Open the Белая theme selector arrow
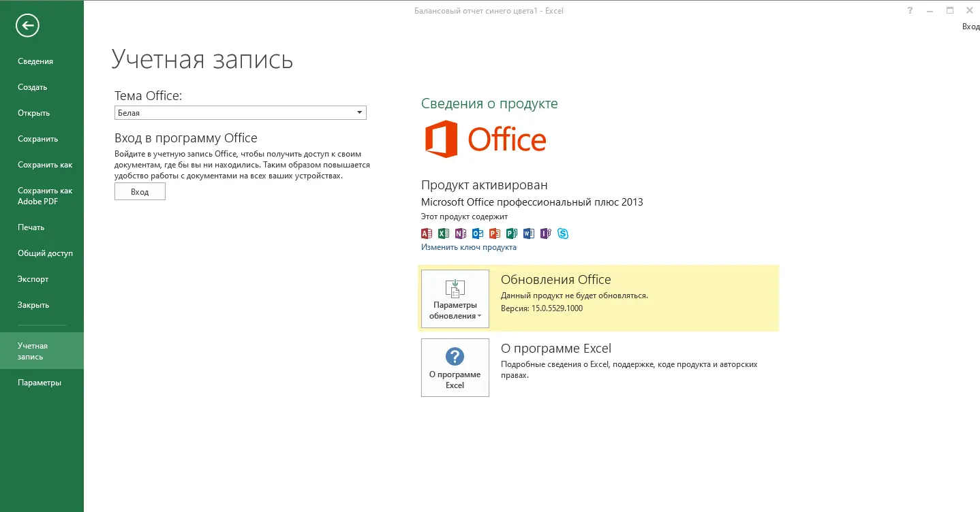 coord(359,112)
